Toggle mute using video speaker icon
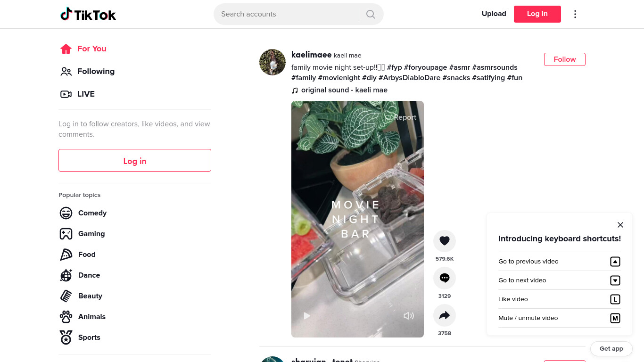Viewport: 644px width, 362px height. (x=409, y=316)
